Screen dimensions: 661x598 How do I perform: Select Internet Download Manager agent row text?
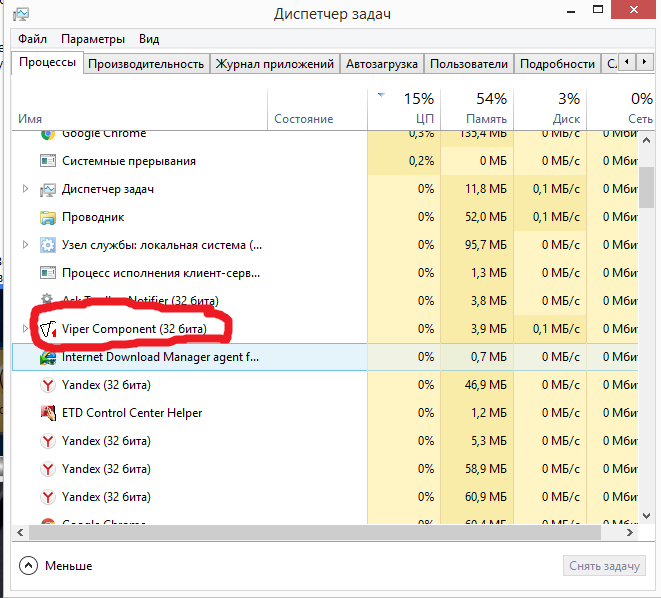pyautogui.click(x=160, y=357)
